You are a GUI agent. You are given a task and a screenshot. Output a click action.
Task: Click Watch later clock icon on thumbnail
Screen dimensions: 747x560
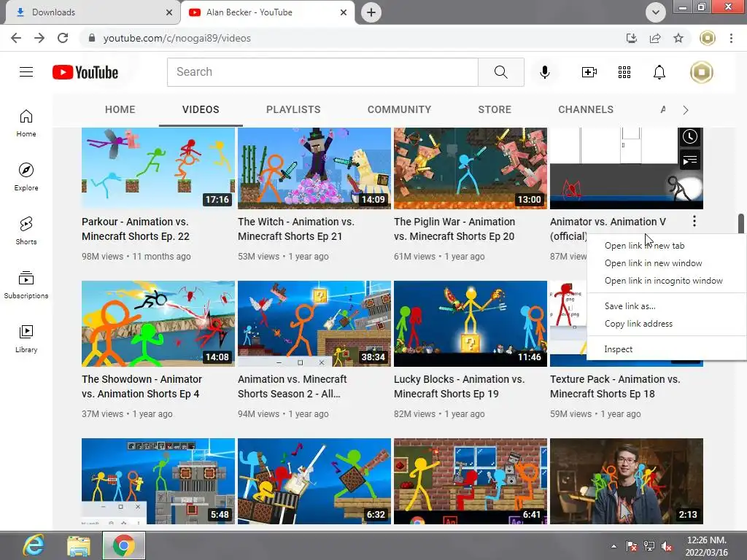pyautogui.click(x=690, y=137)
